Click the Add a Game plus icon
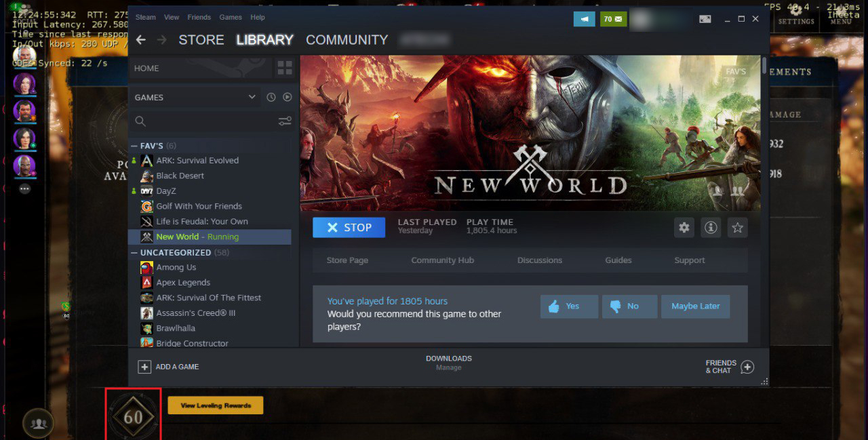This screenshot has height=440, width=868. (x=144, y=367)
